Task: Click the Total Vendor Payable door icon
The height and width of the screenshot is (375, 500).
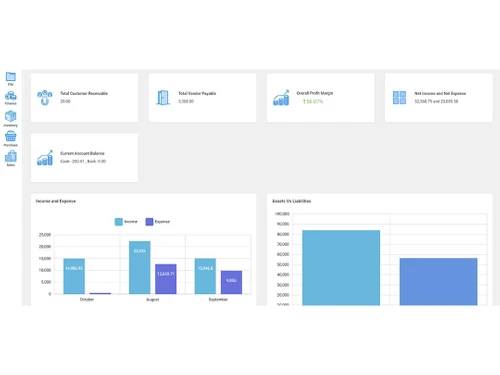Action: tap(163, 98)
